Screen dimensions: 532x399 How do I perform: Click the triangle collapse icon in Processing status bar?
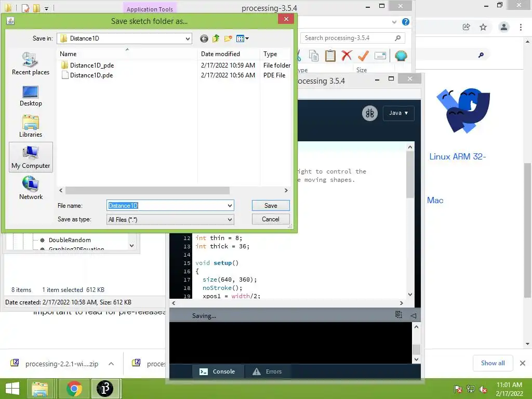coord(413,315)
